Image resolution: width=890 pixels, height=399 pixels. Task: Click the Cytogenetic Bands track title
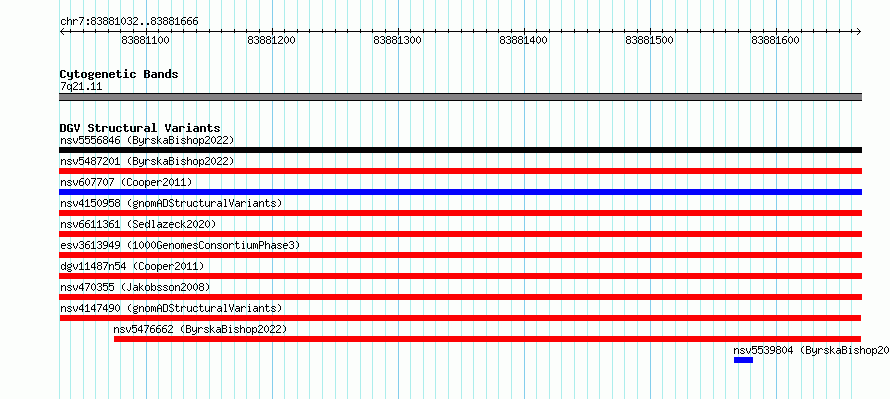coord(119,74)
